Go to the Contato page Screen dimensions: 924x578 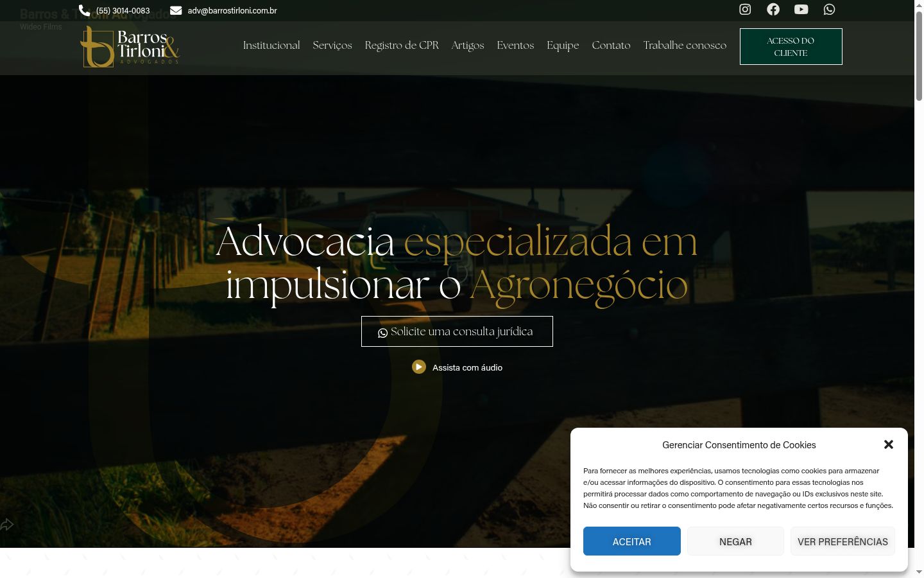click(x=611, y=45)
